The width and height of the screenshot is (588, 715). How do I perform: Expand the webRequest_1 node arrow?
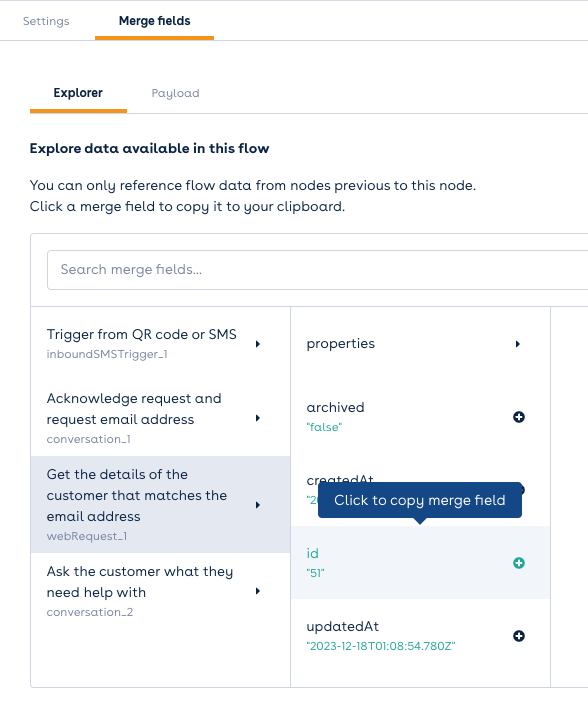click(258, 505)
